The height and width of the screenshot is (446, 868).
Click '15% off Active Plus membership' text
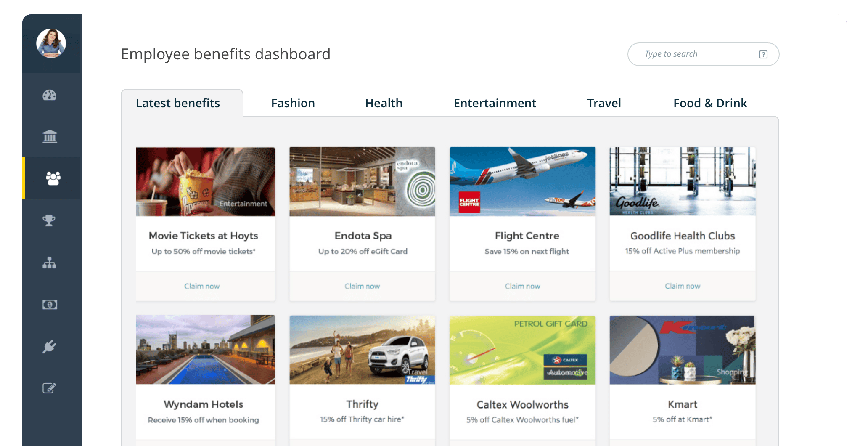(683, 251)
